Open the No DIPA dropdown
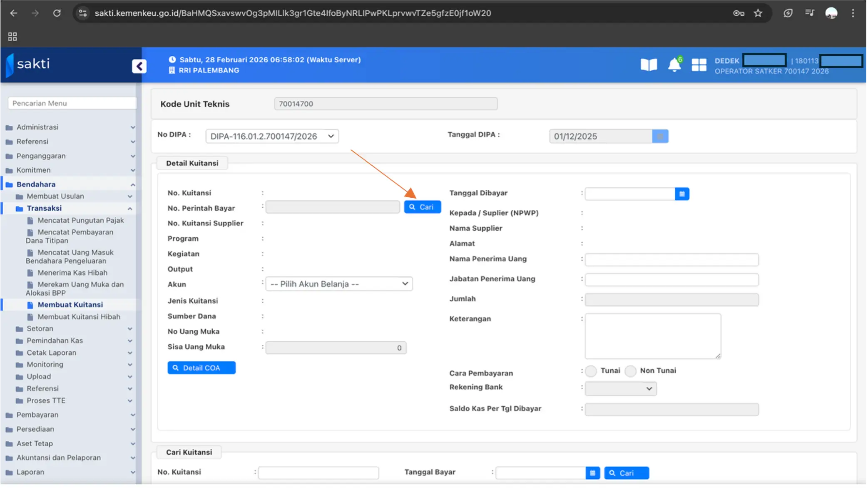868x490 pixels. pos(272,136)
